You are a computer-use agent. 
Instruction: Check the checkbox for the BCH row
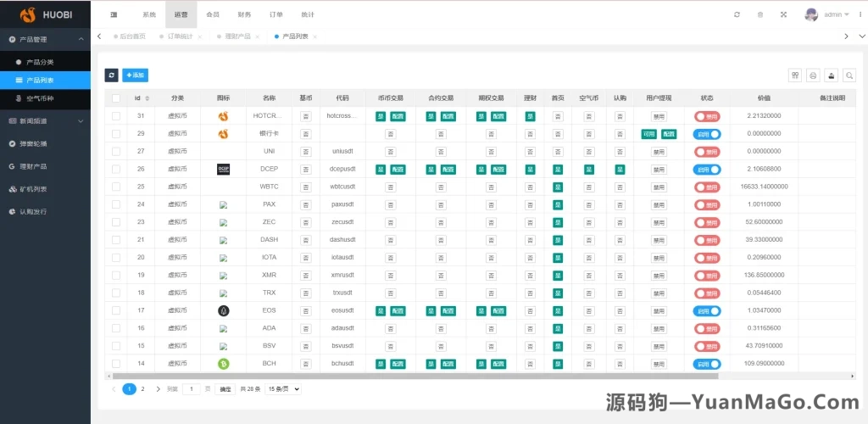(115, 364)
